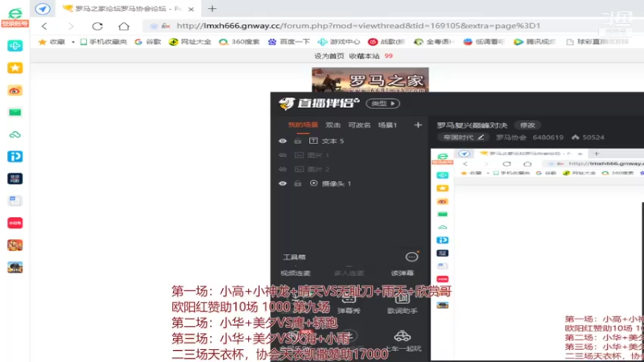Click the 罗马复兴巅峰对决 stream title

pos(473,125)
